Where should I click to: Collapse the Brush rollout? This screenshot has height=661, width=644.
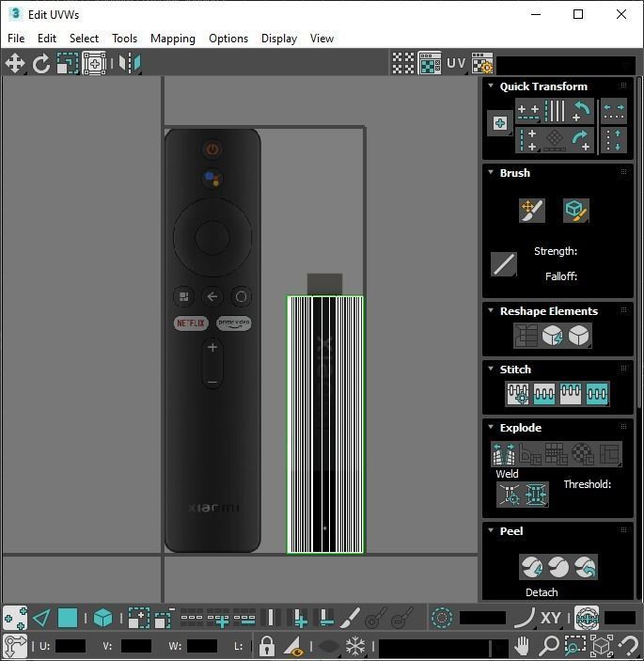(x=491, y=172)
